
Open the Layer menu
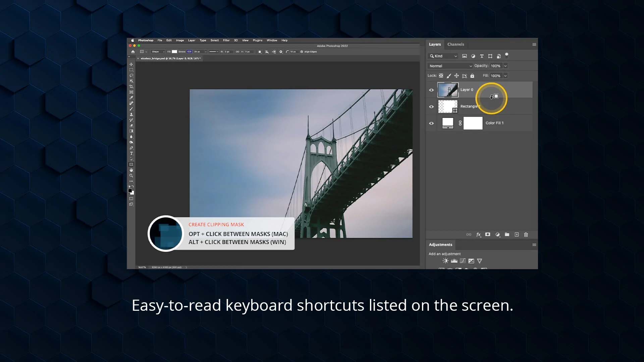point(192,40)
